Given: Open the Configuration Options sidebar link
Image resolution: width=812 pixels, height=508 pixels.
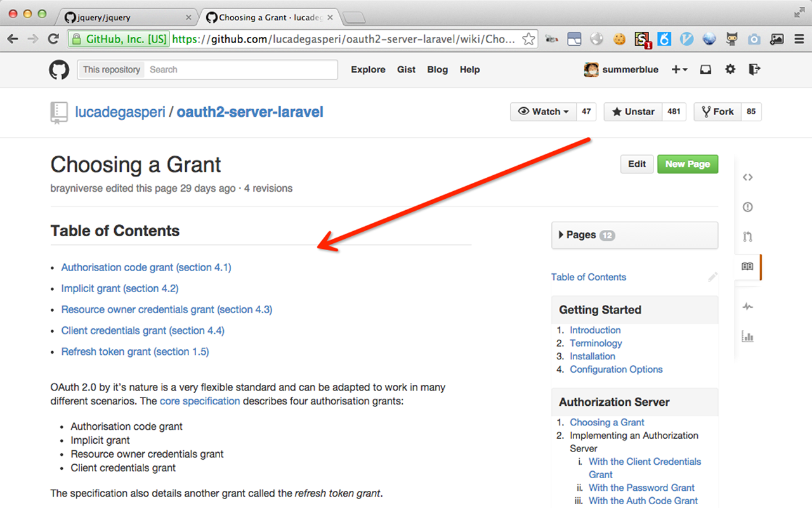Looking at the screenshot, I should pos(616,369).
